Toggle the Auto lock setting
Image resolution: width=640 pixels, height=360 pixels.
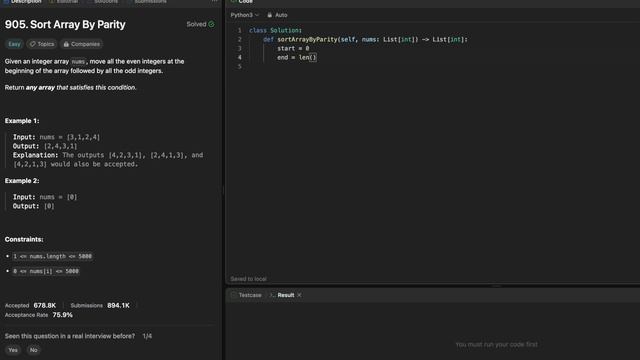(277, 15)
